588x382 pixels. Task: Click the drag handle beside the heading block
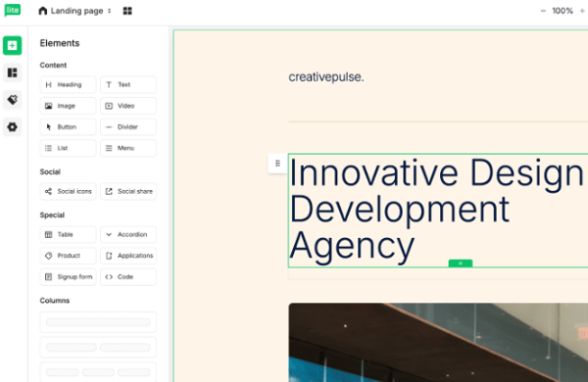(277, 163)
